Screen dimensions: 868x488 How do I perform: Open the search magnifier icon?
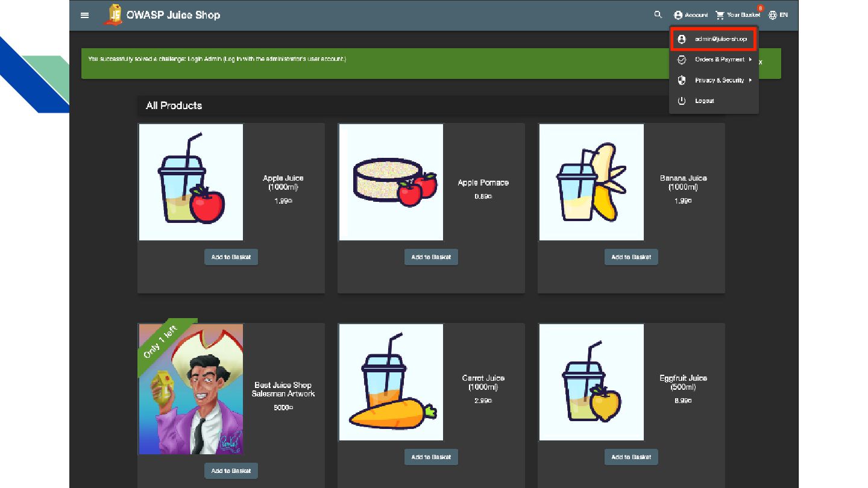point(658,14)
